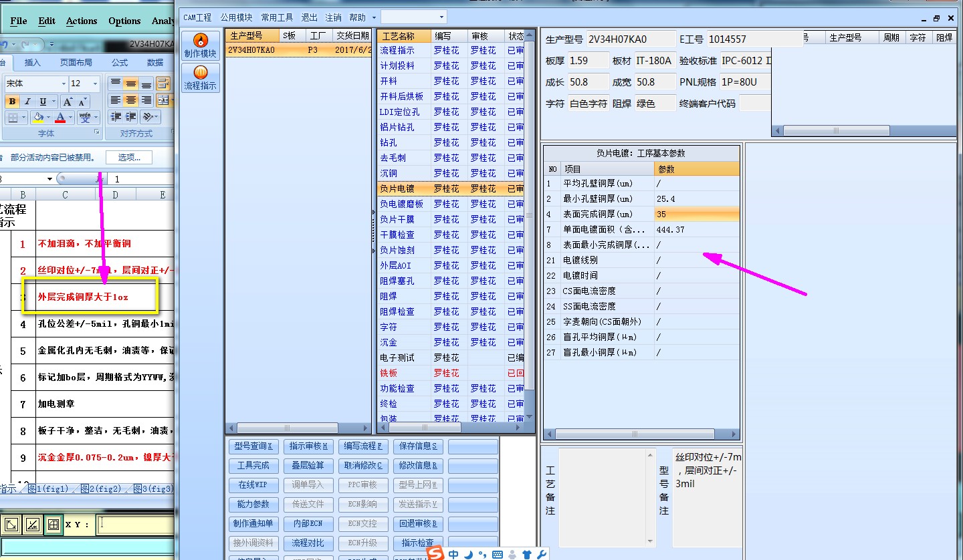Viewport: 963px width, 560px height.
Task: Click the 表面完成铜厚 value 35
Action: click(697, 214)
